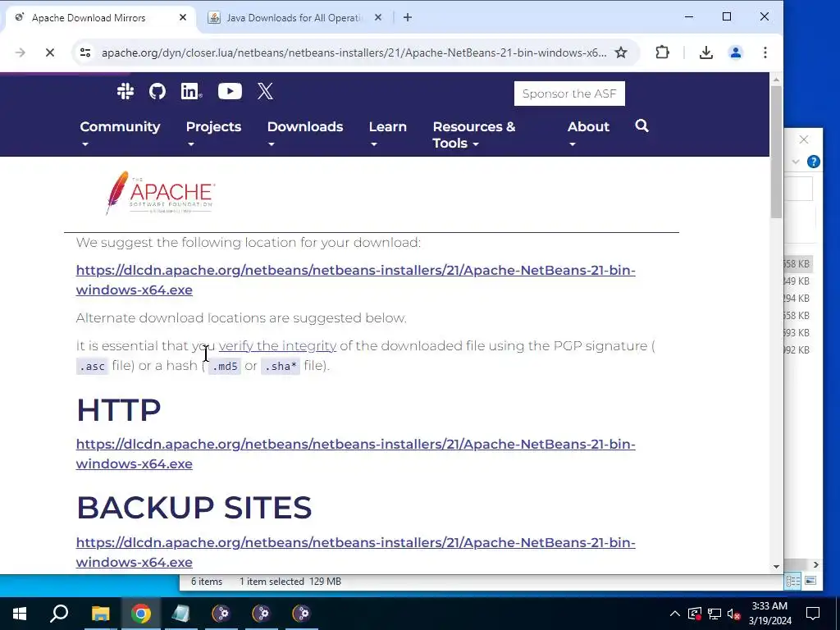Screen dimensions: 840x630
Task: Select the Apache Download Mirrors tab
Action: [x=102, y=18]
